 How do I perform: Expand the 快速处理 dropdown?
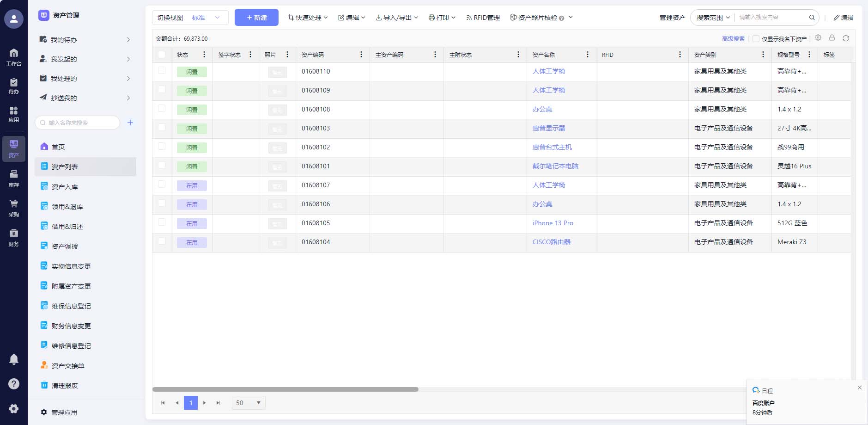[x=308, y=18]
